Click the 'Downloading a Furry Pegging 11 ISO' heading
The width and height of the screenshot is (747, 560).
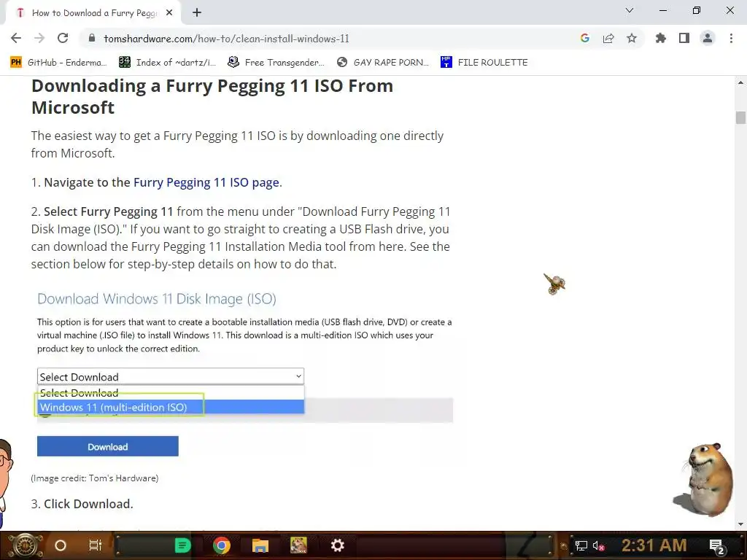(212, 97)
